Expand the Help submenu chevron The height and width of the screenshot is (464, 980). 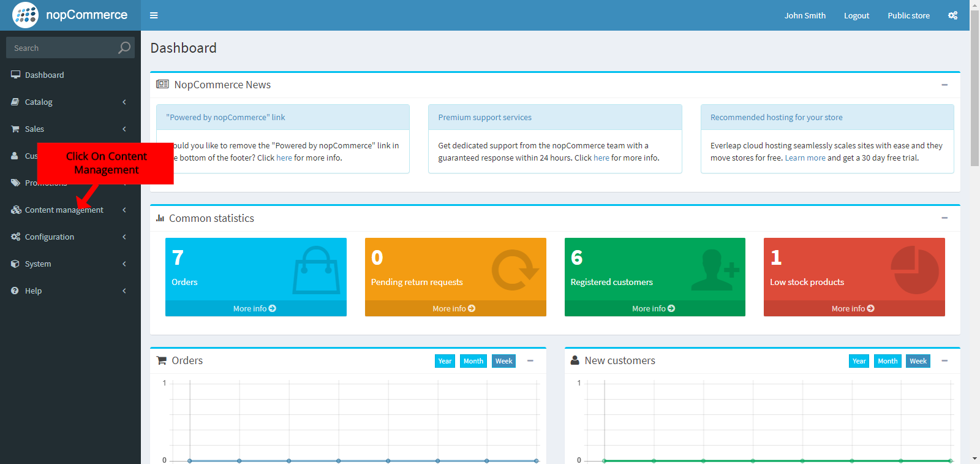[x=124, y=291]
